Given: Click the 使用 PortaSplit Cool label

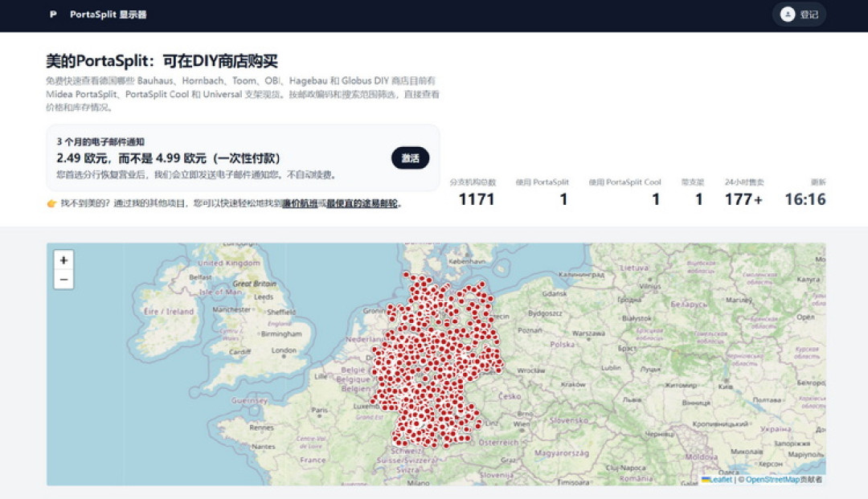Looking at the screenshot, I should (x=624, y=182).
